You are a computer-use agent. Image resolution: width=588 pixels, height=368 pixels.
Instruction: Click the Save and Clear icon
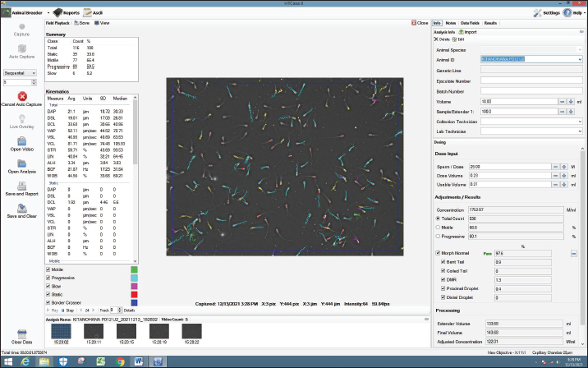[x=22, y=207]
